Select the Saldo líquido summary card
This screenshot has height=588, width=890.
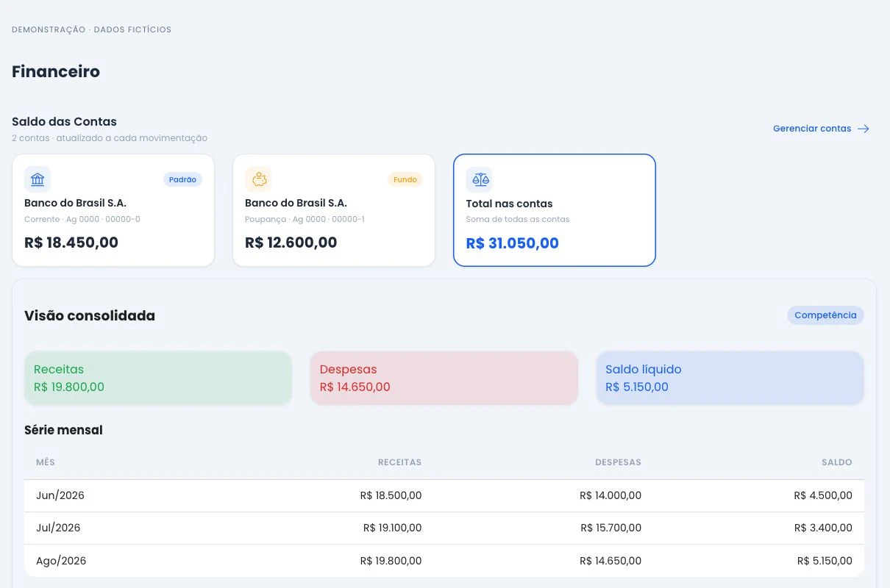click(x=730, y=378)
